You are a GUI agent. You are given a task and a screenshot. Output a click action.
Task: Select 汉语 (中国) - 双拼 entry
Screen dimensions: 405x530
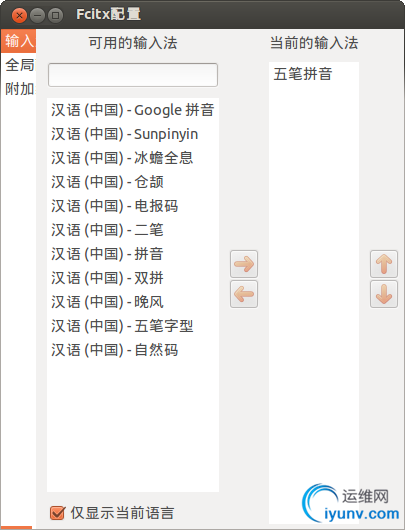[133, 278]
